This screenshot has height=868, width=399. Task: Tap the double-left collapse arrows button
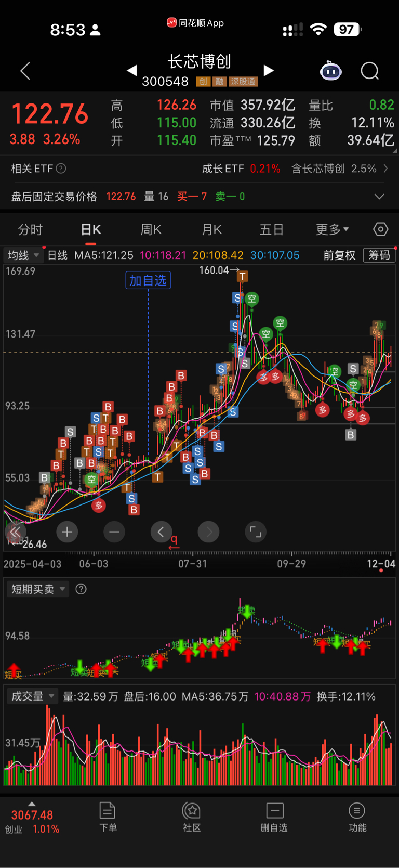(15, 532)
